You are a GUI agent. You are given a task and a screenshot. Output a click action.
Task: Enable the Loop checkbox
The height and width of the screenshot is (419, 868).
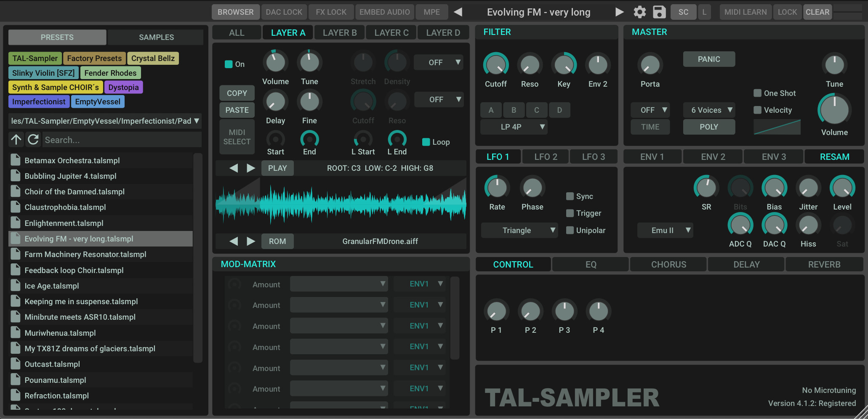coord(426,142)
